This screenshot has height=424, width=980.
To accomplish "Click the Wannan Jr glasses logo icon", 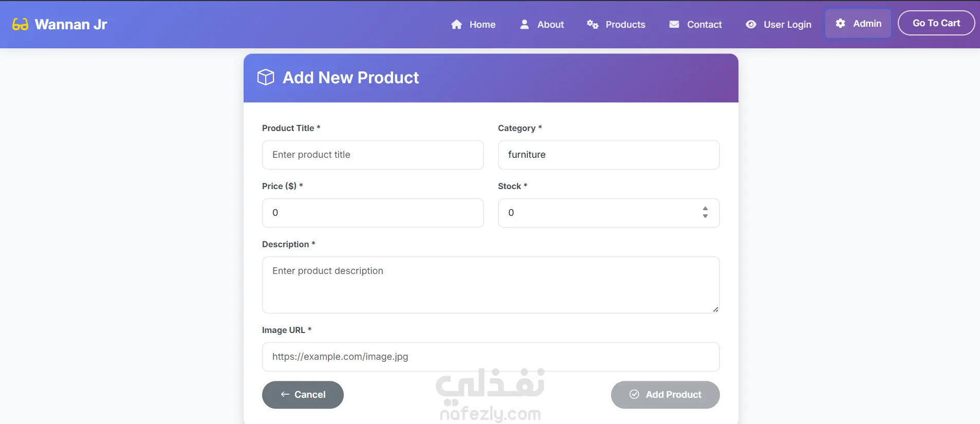I will click(x=20, y=25).
